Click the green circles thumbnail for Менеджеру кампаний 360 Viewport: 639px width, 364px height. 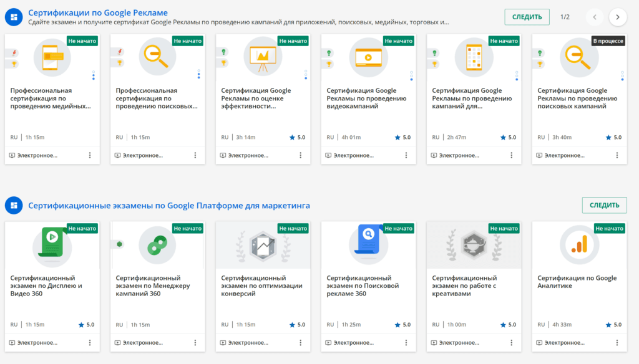coord(157,245)
